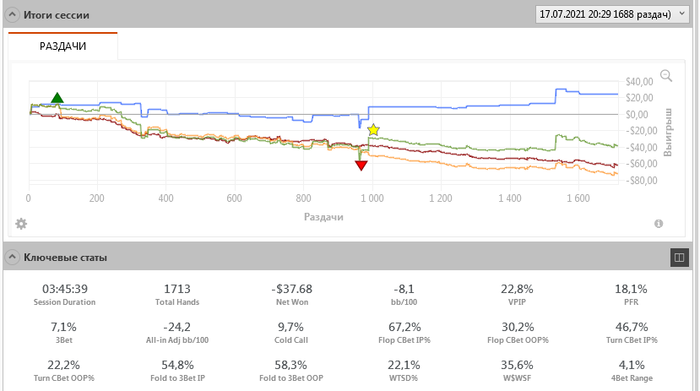Collapse the Ключевые статы section
This screenshot has width=700, height=391.
pyautogui.click(x=12, y=257)
